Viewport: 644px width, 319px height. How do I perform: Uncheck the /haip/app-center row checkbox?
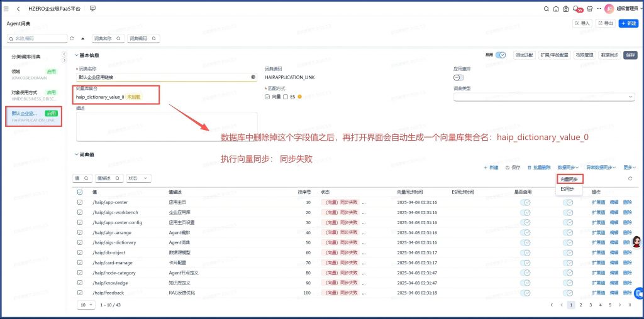(80, 202)
